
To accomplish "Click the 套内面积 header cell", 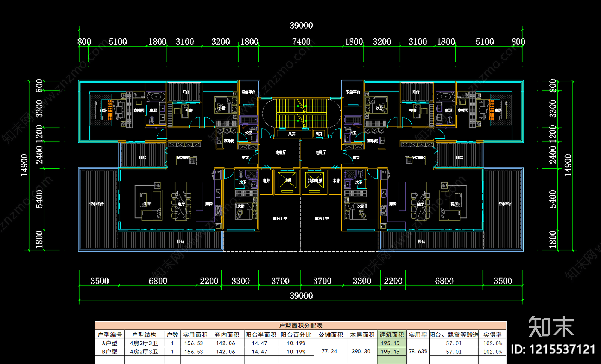I will click(x=227, y=335).
